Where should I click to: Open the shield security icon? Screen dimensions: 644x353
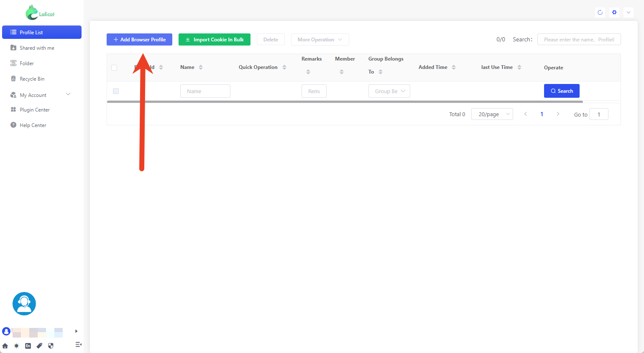pyautogui.click(x=51, y=346)
